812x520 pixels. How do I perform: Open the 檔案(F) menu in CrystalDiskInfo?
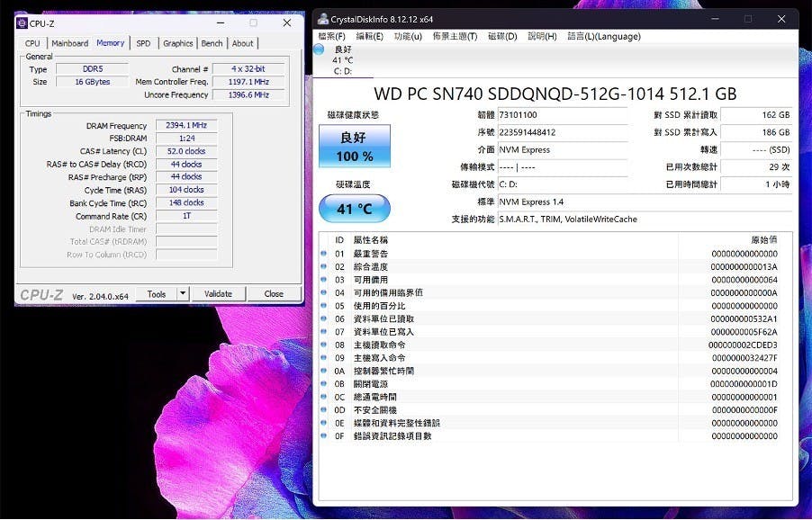tap(332, 36)
